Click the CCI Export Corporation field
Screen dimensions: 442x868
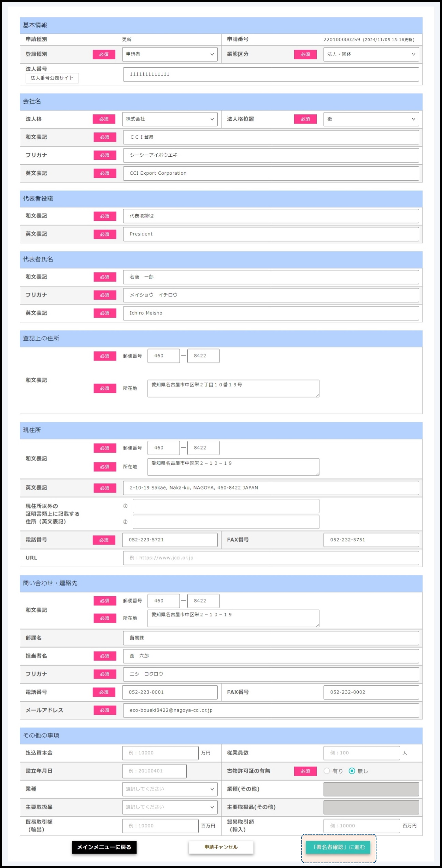pyautogui.click(x=271, y=173)
